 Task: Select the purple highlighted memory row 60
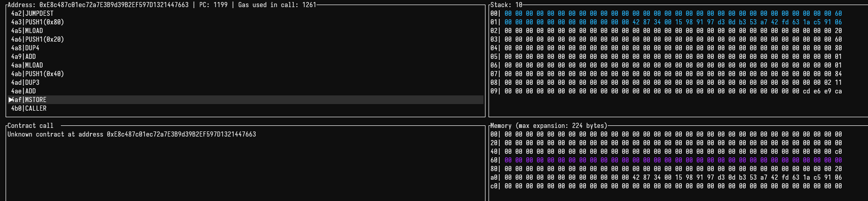coord(666,160)
